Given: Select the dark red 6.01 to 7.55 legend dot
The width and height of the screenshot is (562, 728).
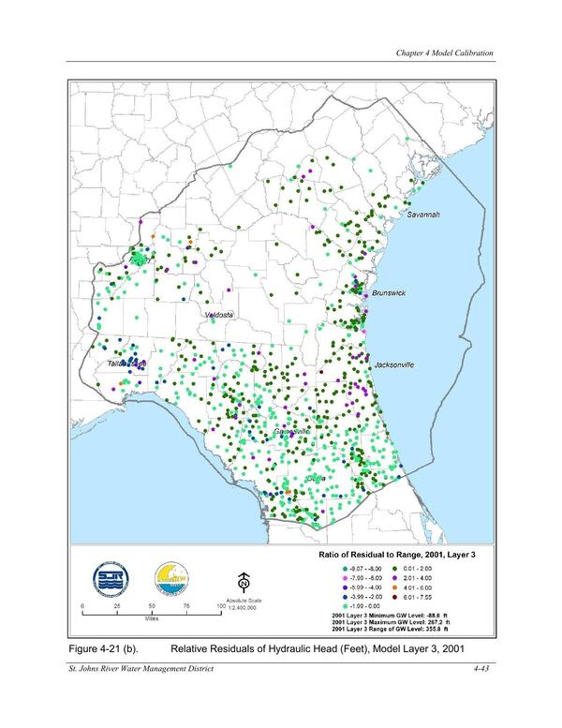Looking at the screenshot, I should coord(395,597).
